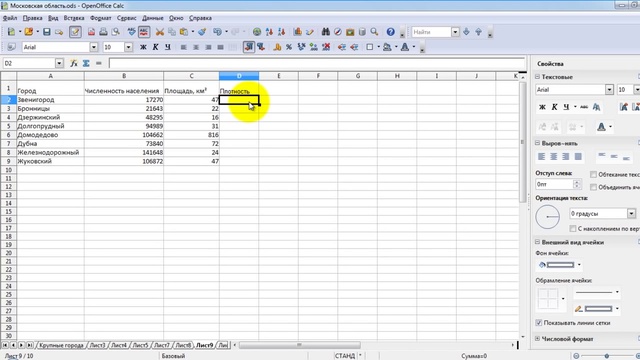This screenshot has width=640, height=360.
Task: Click the zoom slider in the status bar
Action: point(607,356)
